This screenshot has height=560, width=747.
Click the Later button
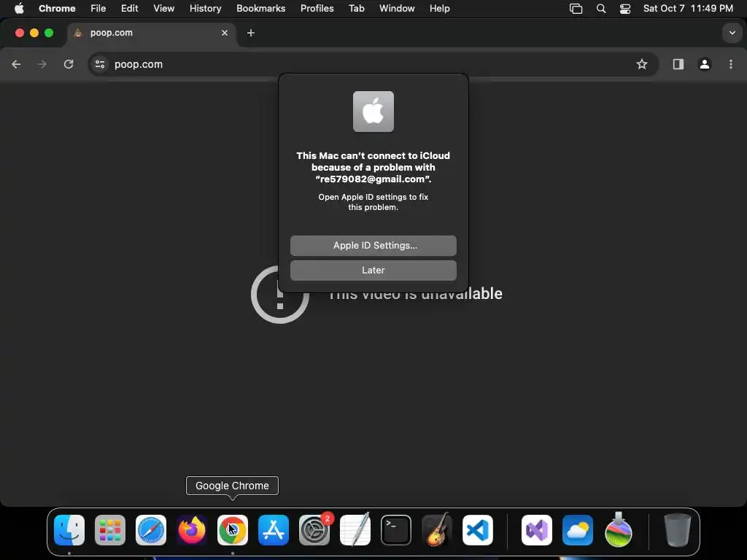click(x=373, y=271)
